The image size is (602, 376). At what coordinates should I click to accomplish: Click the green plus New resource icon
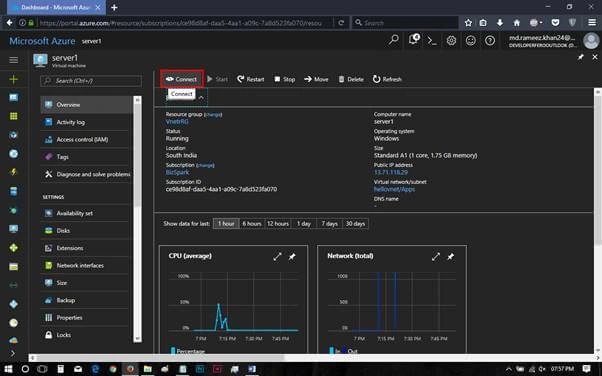pyautogui.click(x=13, y=79)
